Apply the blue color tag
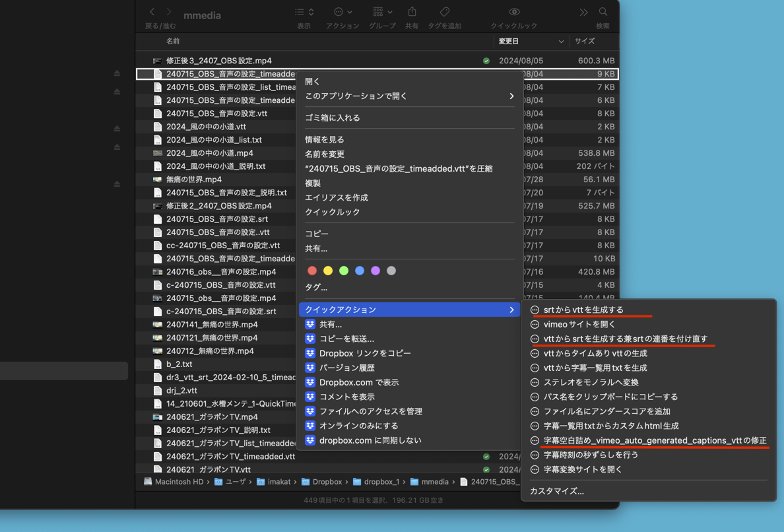This screenshot has width=784, height=532. coord(360,271)
